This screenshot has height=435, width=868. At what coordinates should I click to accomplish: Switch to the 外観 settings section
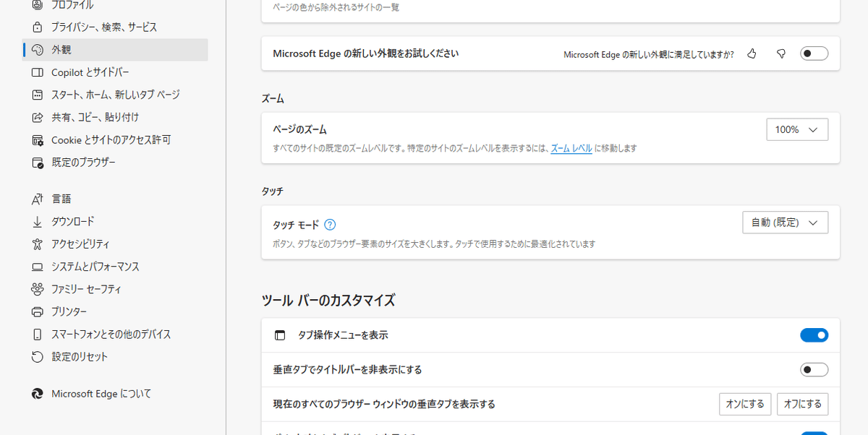pyautogui.click(x=61, y=49)
